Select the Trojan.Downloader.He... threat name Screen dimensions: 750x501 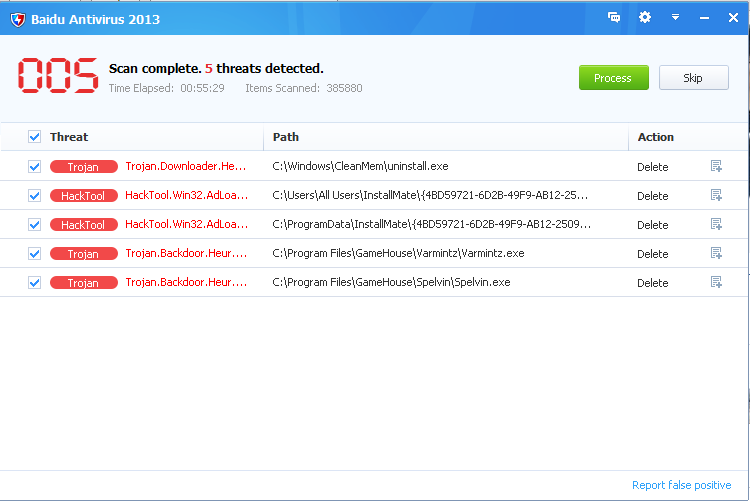pos(186,166)
